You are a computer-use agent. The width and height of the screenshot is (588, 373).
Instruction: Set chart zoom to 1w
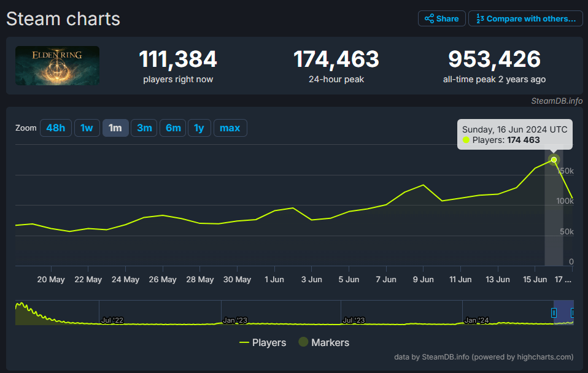coord(87,128)
